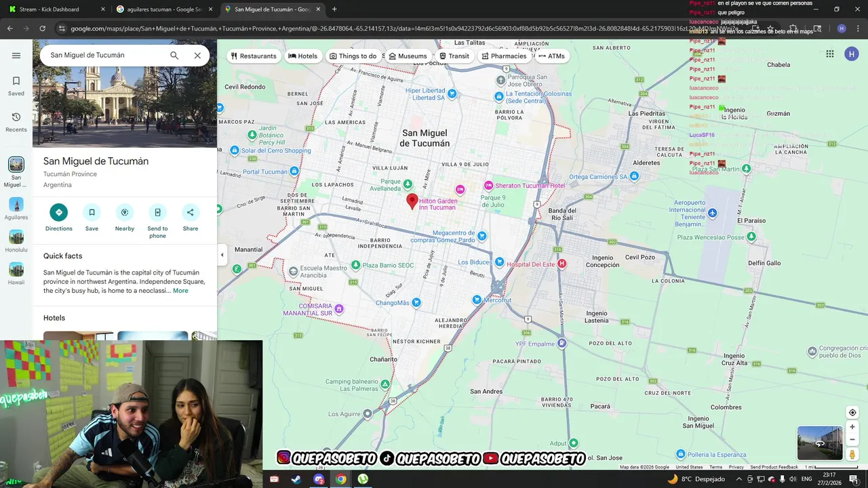
Task: Click the Street View pegman icon
Action: point(852,455)
